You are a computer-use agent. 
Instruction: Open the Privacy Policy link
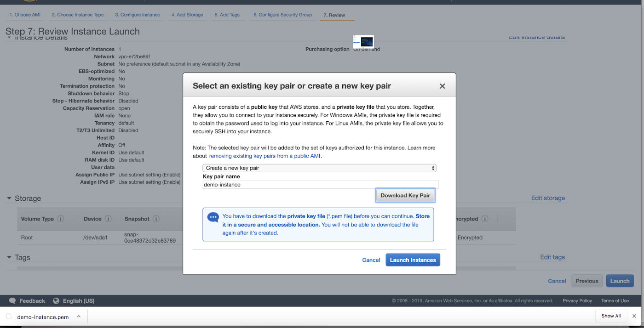[x=577, y=301]
